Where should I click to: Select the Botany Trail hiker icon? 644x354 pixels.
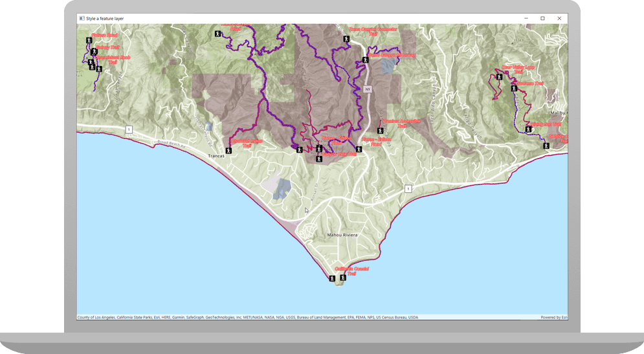pyautogui.click(x=94, y=52)
